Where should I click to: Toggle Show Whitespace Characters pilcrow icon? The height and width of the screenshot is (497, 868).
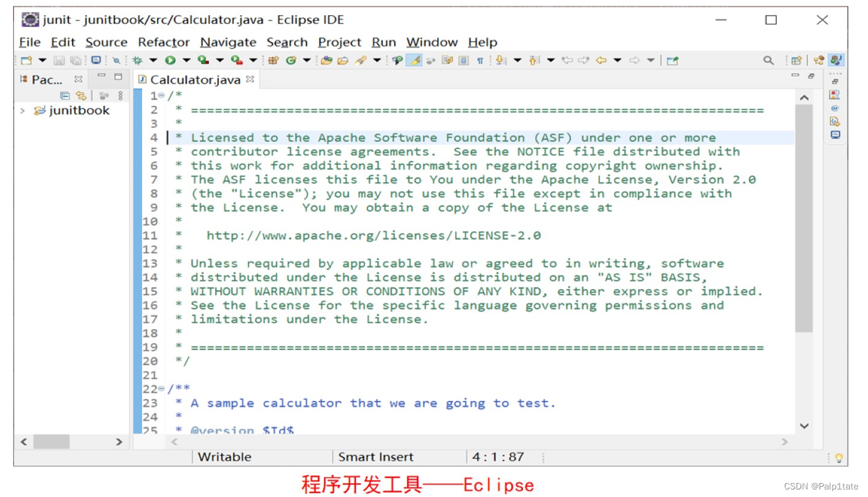[480, 61]
